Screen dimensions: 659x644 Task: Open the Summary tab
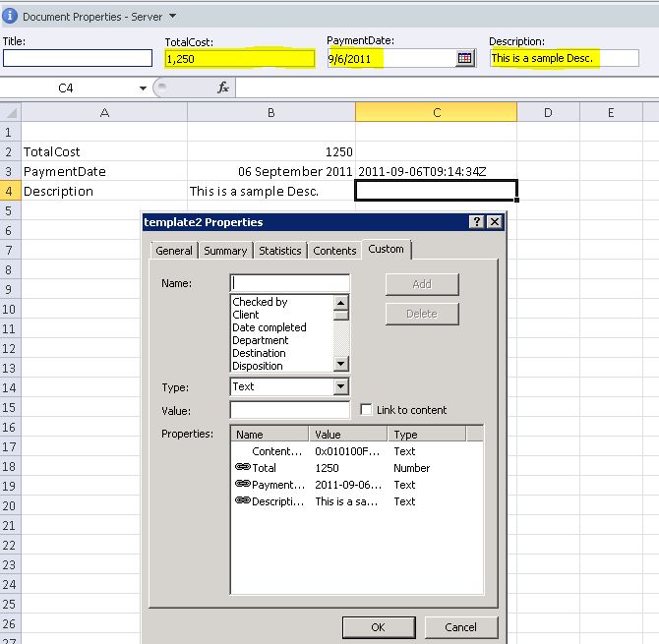[x=225, y=251]
